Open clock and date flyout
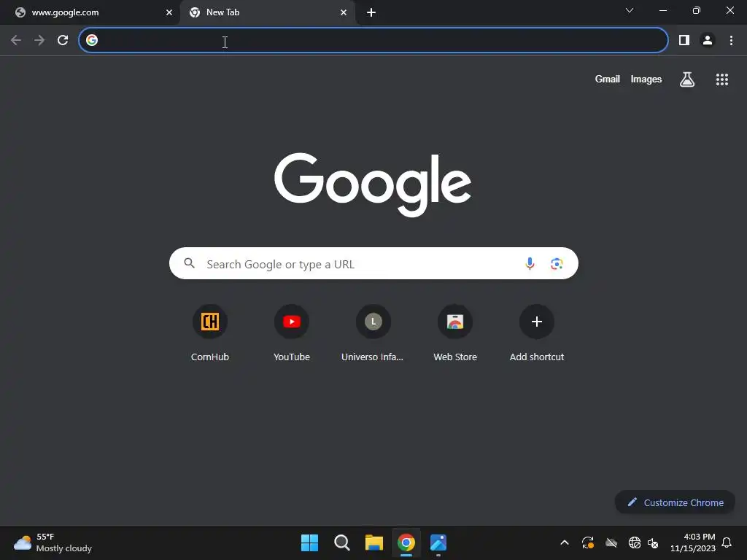The image size is (747, 560). [x=693, y=542]
